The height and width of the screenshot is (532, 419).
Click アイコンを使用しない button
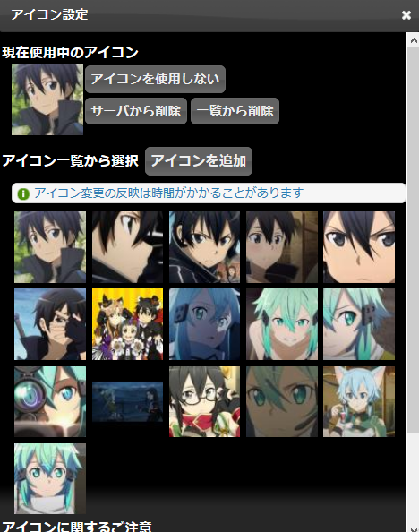[155, 79]
